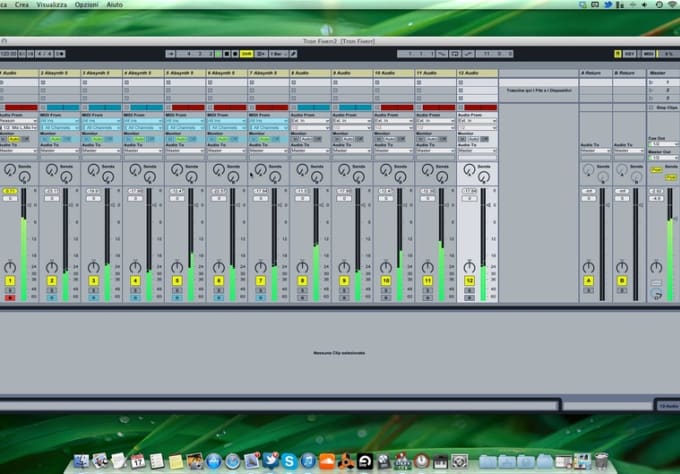Image resolution: width=680 pixels, height=474 pixels.
Task: Click the green Play button in transport
Action: [x=219, y=54]
